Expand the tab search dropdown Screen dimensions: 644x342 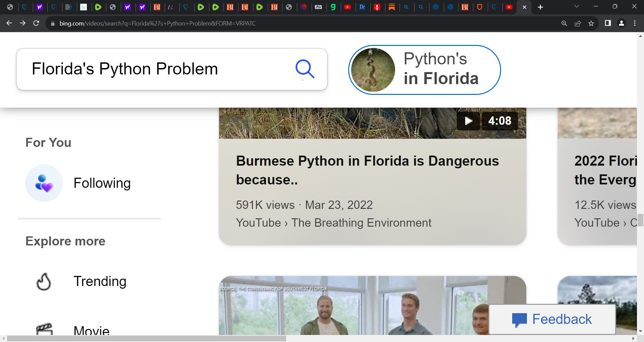click(577, 6)
